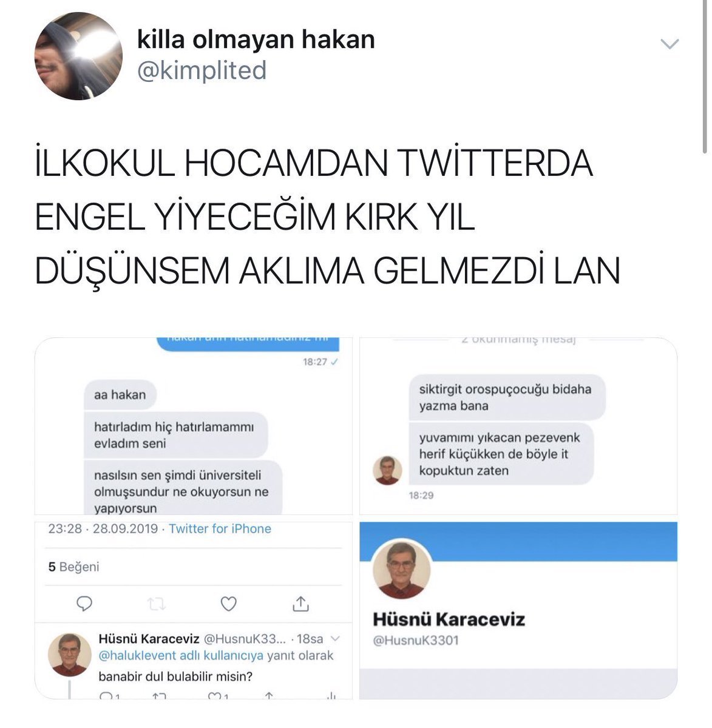Open the top-left chat screenshot image
Screen dimensions: 712x728
(194, 426)
